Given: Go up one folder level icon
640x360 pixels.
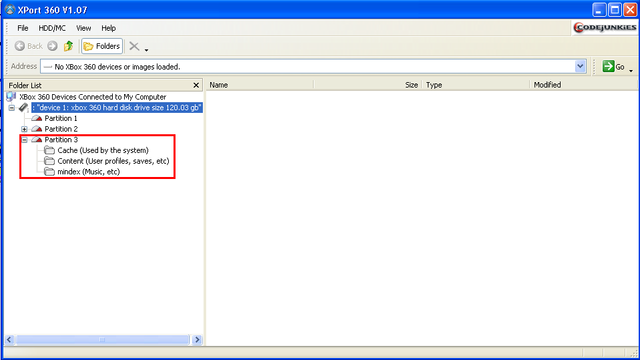Looking at the screenshot, I should coord(69,46).
